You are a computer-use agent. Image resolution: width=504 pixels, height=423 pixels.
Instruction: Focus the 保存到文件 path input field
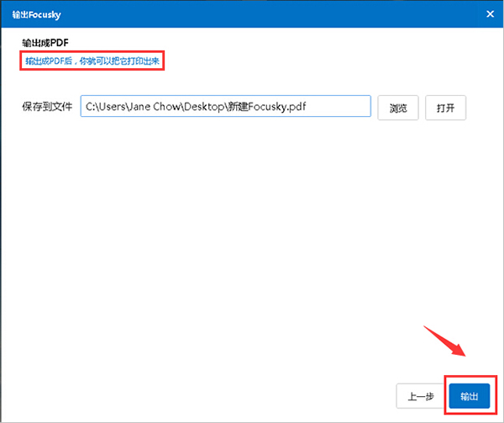[225, 108]
